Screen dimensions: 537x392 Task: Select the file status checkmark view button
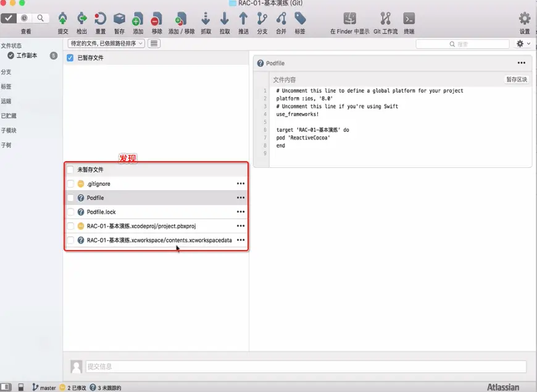pos(9,18)
